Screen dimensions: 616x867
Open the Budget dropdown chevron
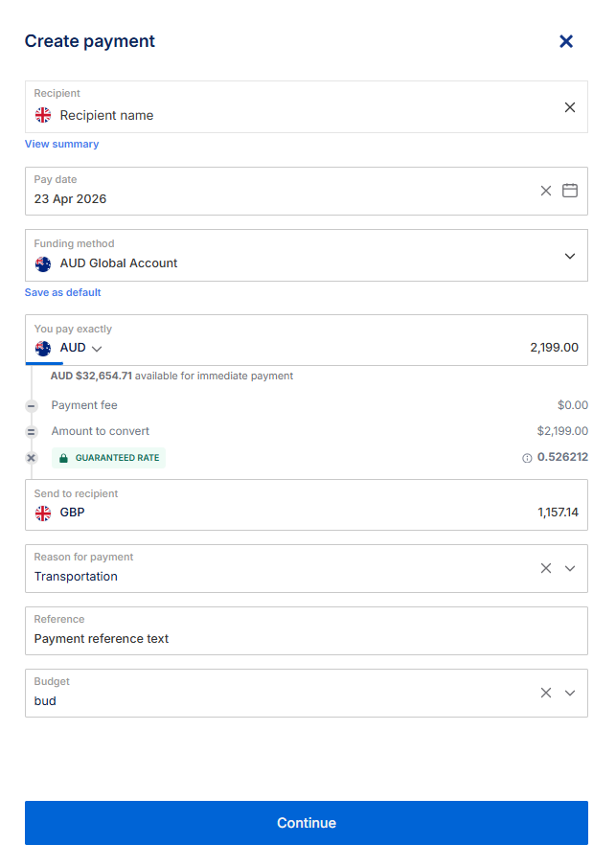[x=570, y=693]
